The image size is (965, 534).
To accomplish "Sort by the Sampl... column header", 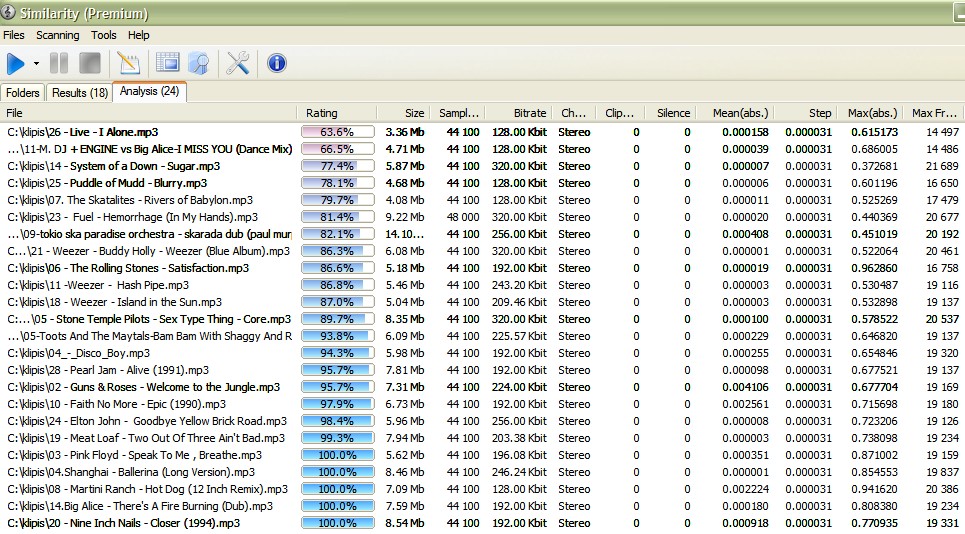I will click(x=457, y=113).
